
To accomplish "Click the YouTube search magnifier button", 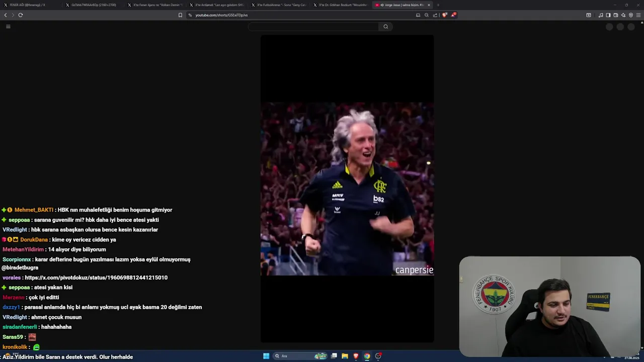I will pos(386,27).
